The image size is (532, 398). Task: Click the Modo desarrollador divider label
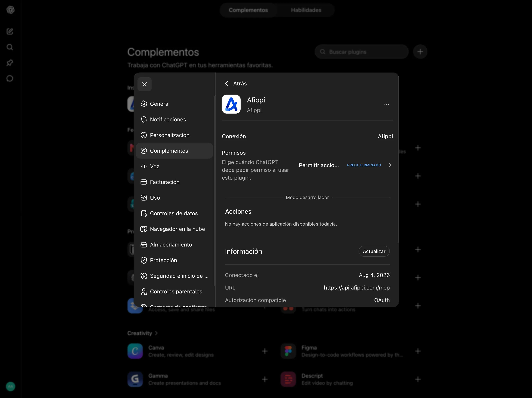click(307, 197)
